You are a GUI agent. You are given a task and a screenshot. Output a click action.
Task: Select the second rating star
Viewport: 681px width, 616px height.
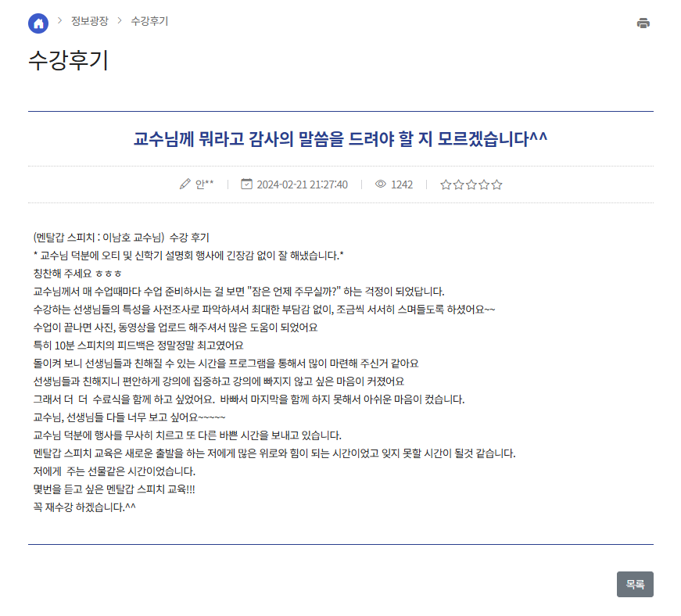click(458, 184)
